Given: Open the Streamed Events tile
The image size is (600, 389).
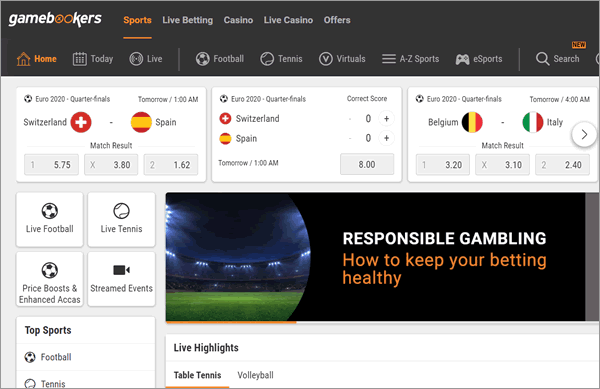Looking at the screenshot, I should coord(121,279).
